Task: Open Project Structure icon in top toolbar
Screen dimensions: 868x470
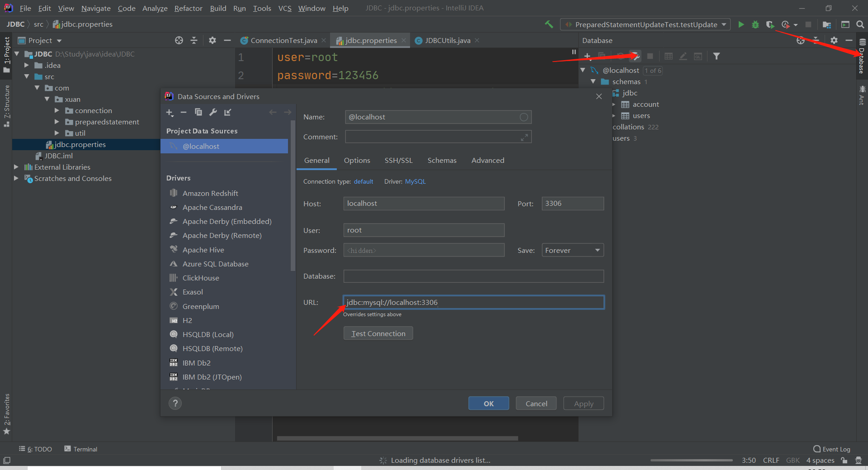Action: (x=827, y=24)
